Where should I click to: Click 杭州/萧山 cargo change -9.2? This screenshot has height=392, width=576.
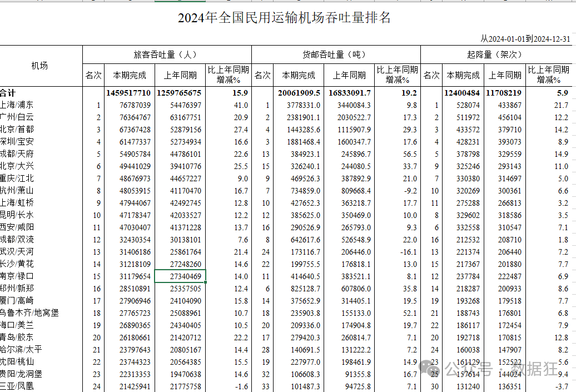pos(410,191)
